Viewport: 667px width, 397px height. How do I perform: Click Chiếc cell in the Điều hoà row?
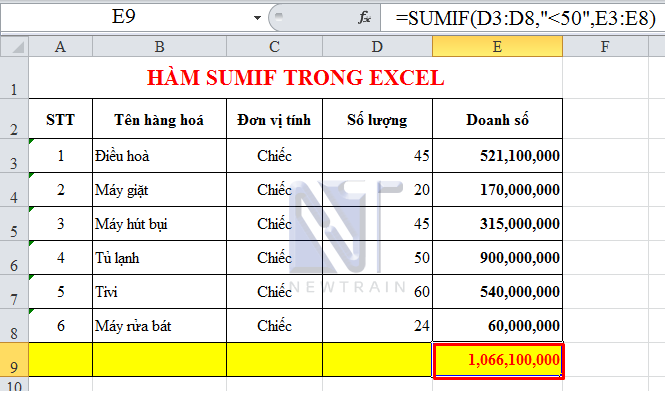coord(274,156)
